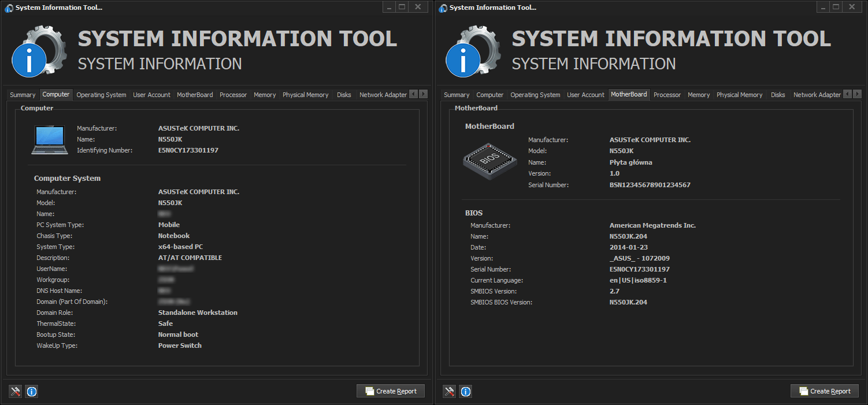Click the 'en|US|iso8859-1' language value
868x405 pixels.
638,280
